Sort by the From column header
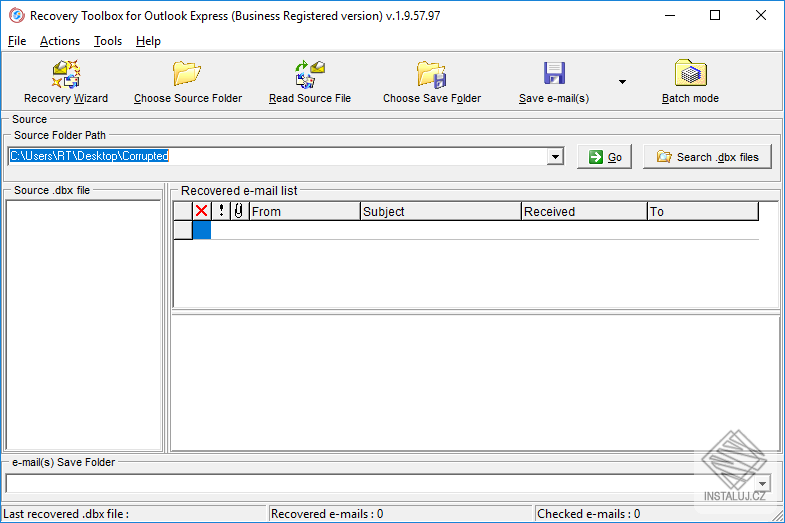This screenshot has height=523, width=785. click(x=304, y=211)
